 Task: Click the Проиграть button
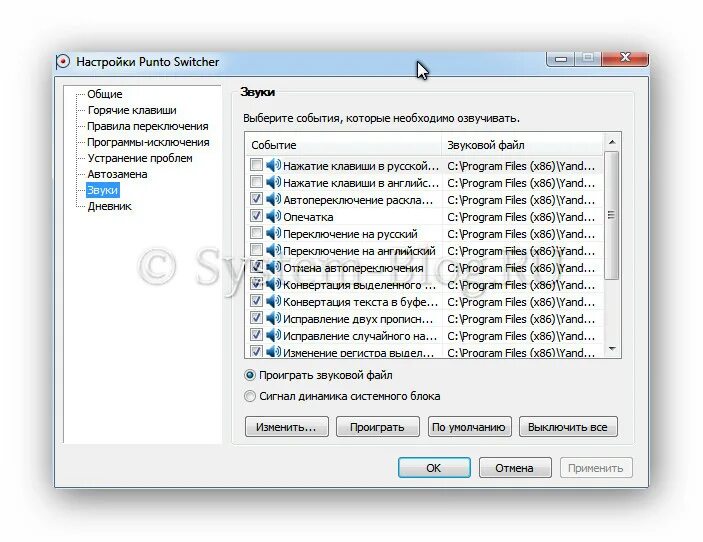pos(378,427)
